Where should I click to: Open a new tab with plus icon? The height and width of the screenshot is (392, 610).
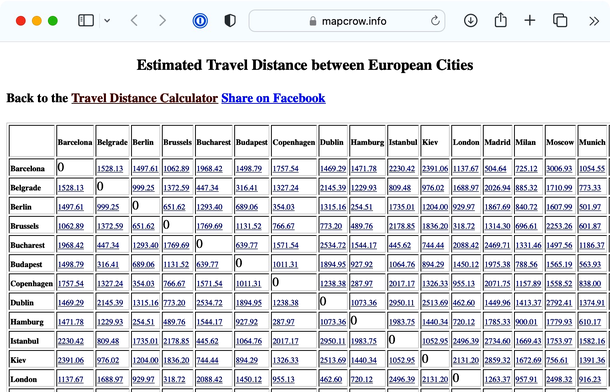(x=529, y=20)
